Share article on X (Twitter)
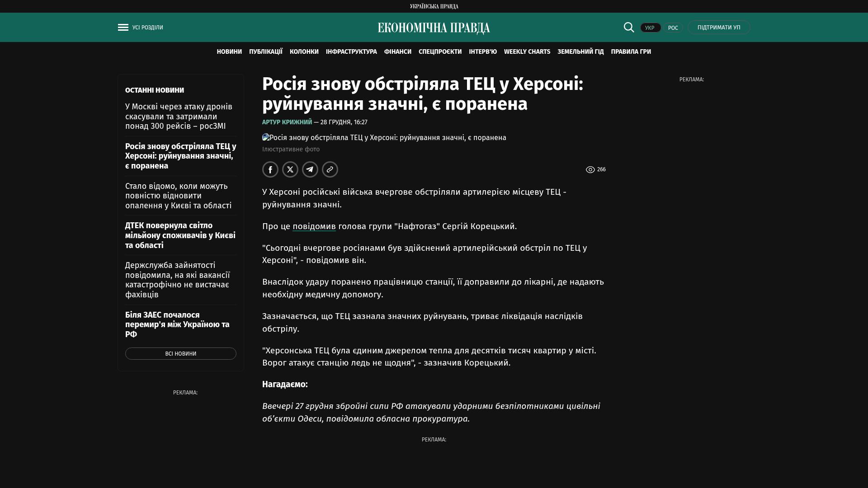This screenshot has height=488, width=868. pyautogui.click(x=290, y=169)
